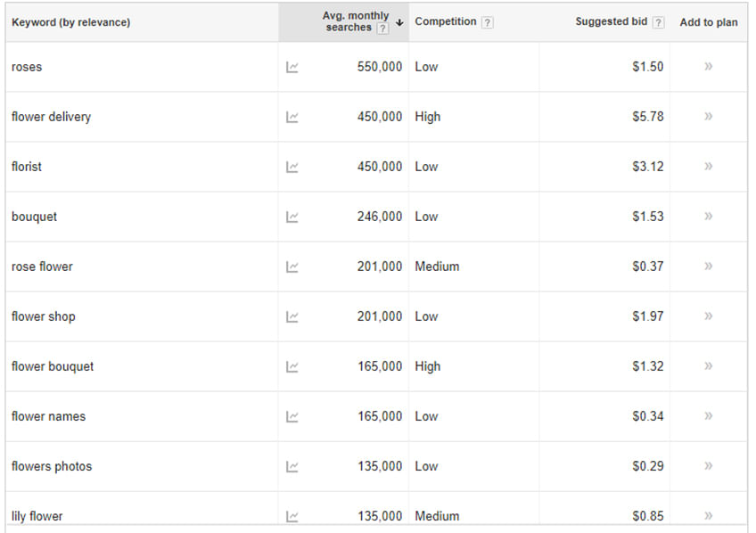The image size is (756, 533).
Task: Add lily flower to the plan
Action: click(x=709, y=515)
